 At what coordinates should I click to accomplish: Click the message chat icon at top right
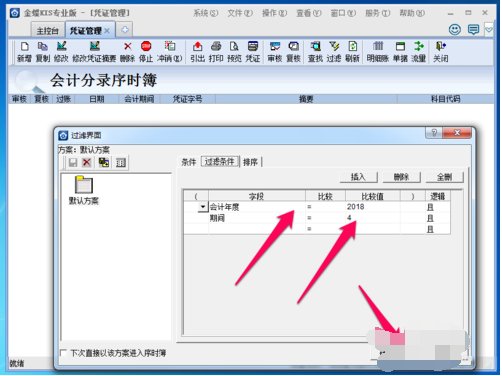pos(473,30)
